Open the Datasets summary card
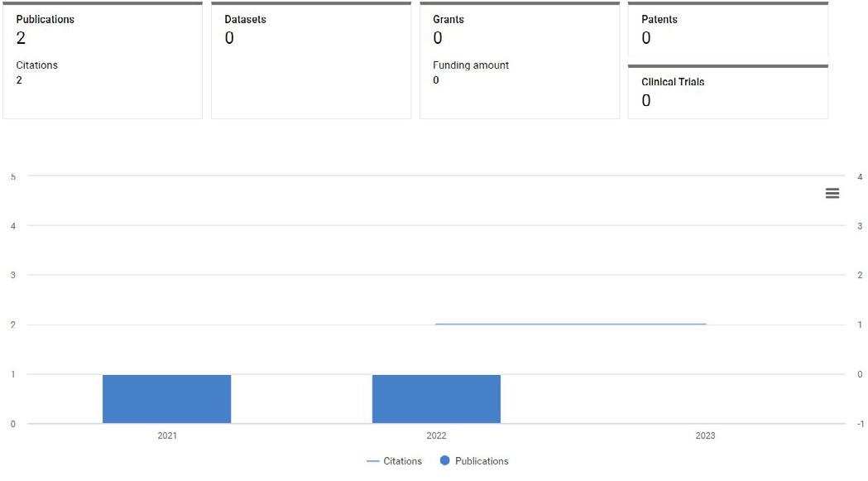Screen dimensions: 868x481 click(x=311, y=60)
